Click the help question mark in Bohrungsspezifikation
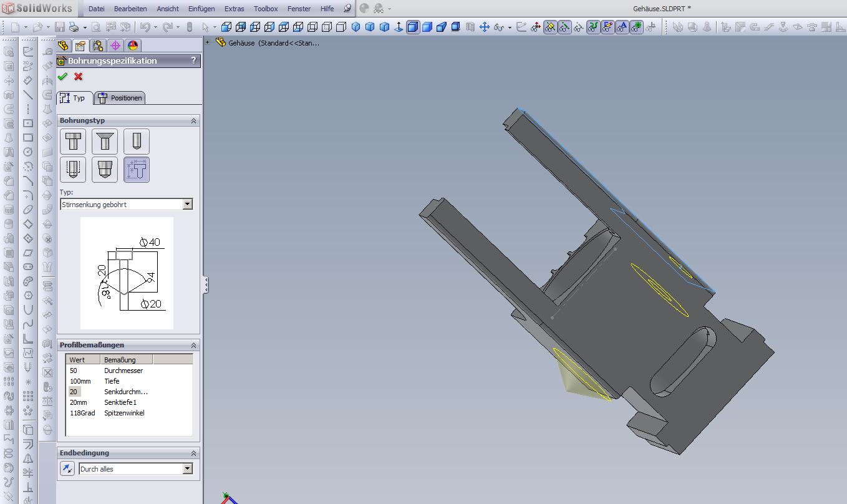 (x=193, y=61)
